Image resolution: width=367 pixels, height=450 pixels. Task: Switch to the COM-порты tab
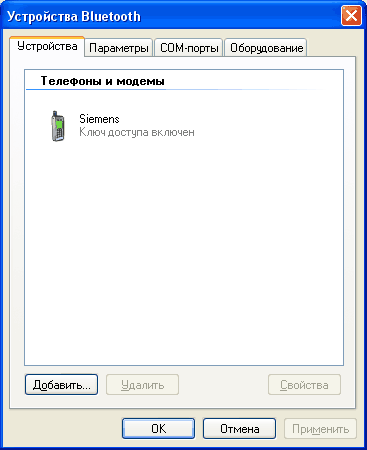click(189, 48)
